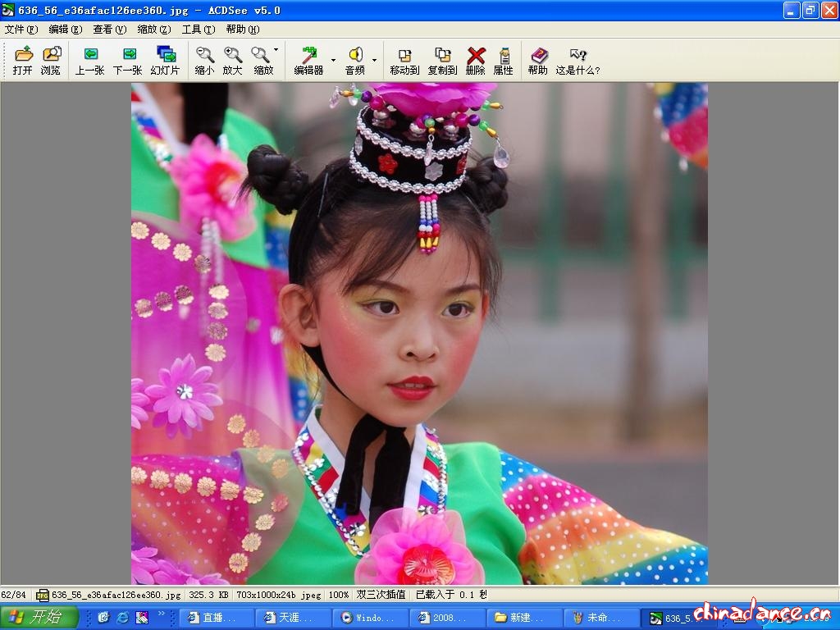Open the File (文件) menu
Viewport: 840px width, 630px height.
(x=21, y=30)
